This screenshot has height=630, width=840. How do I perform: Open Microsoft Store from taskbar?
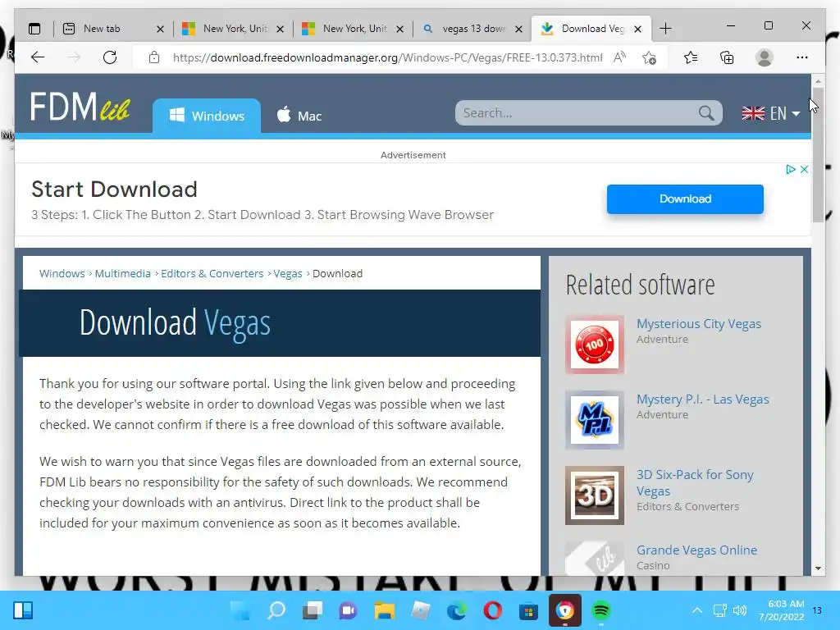point(528,610)
